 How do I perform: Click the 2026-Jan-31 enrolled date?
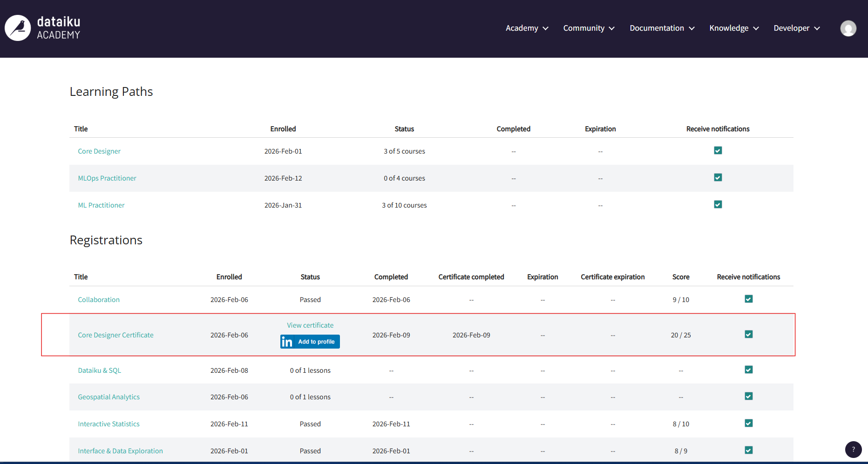click(x=283, y=205)
